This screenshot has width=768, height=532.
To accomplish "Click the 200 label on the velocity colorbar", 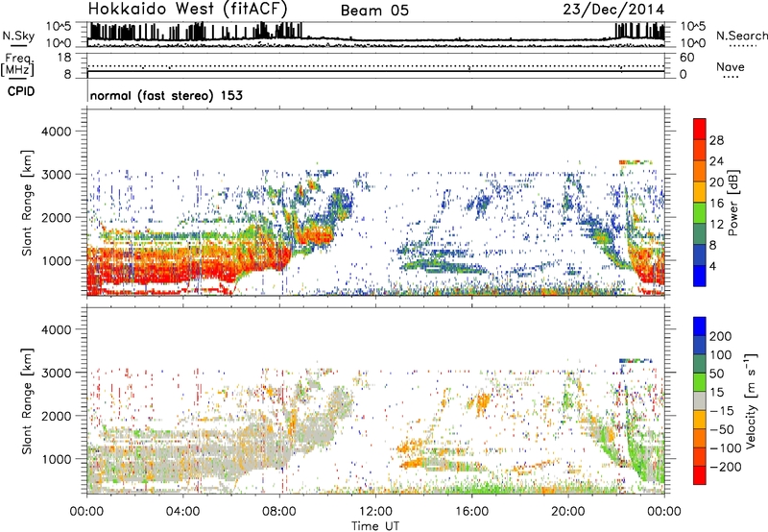I will coord(720,336).
